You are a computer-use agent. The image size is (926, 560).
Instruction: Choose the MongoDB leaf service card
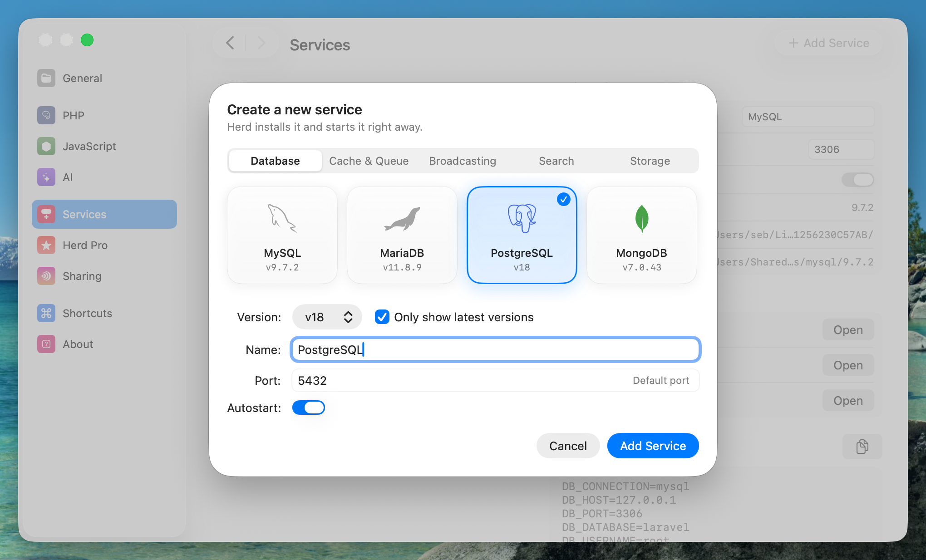click(642, 235)
